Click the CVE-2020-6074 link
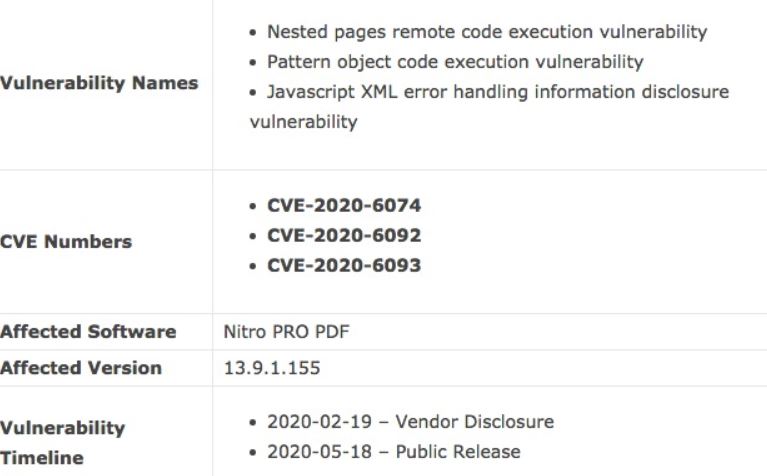Screen dimensions: 767x476 [x=344, y=205]
